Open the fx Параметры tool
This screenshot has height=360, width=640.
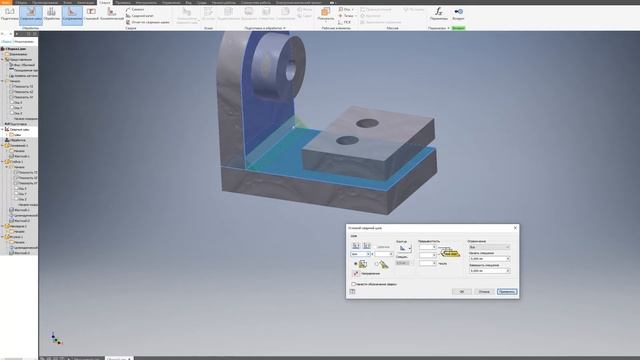pos(439,14)
